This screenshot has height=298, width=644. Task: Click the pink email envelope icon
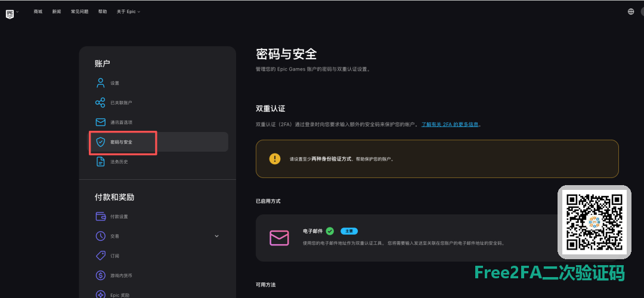coord(279,238)
